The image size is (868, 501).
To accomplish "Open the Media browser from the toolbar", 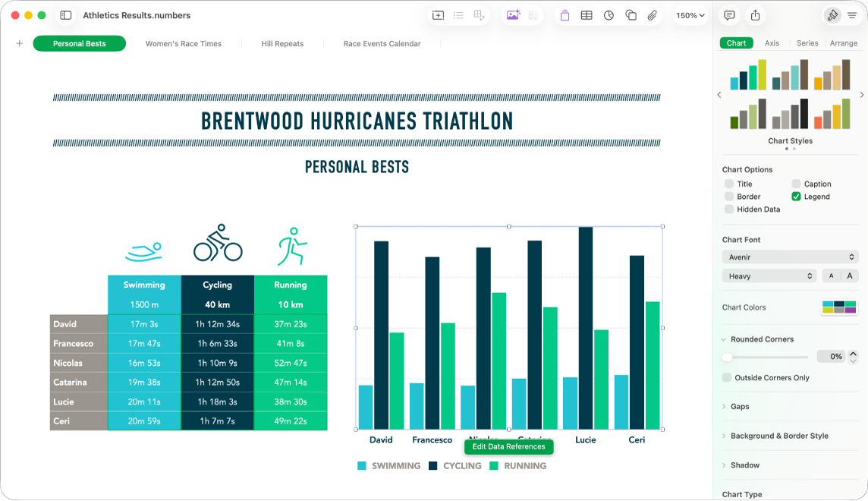I will pos(513,15).
